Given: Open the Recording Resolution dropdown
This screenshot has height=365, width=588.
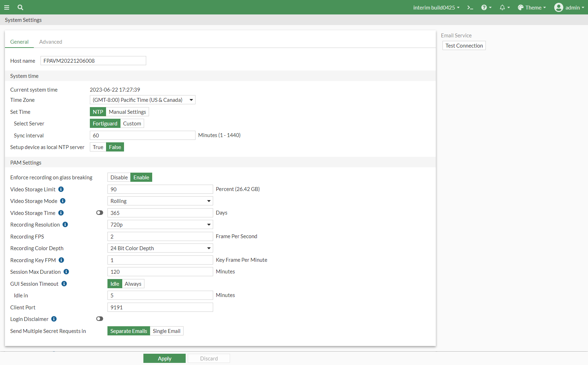Looking at the screenshot, I should pyautogui.click(x=160, y=224).
